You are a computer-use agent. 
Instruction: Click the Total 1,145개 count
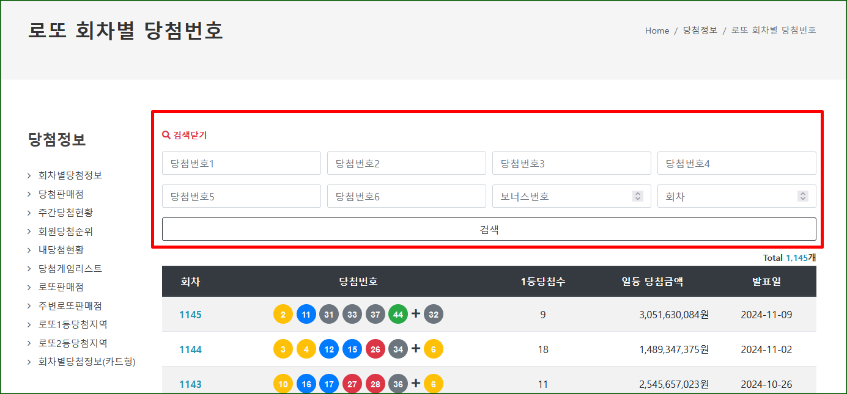pos(789,258)
